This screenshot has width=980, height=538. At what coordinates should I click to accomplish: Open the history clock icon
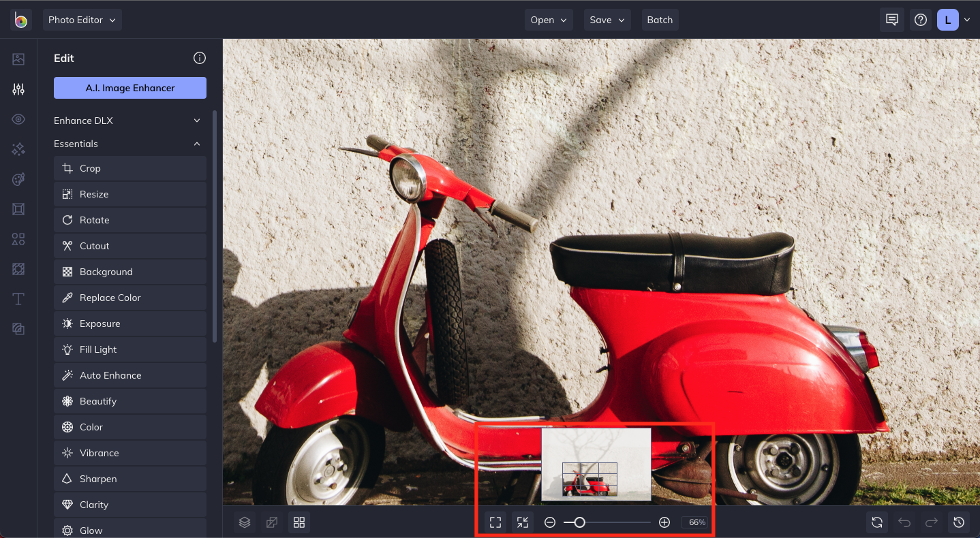(x=959, y=522)
